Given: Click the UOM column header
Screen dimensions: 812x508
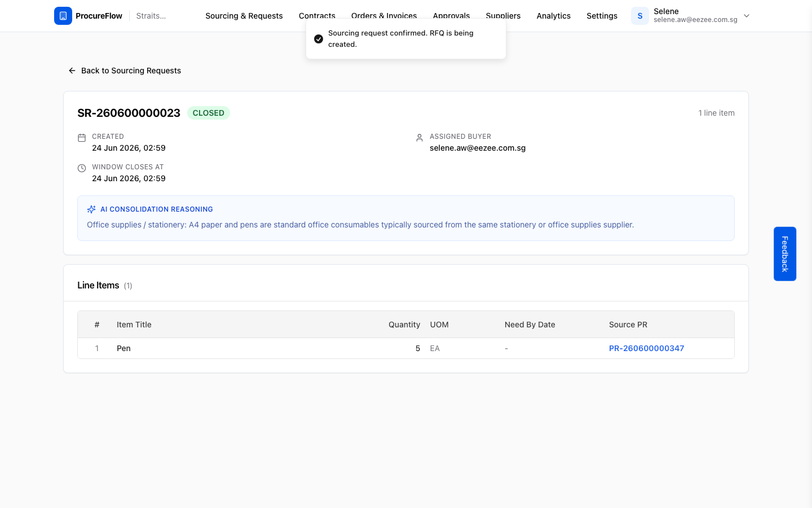Looking at the screenshot, I should pyautogui.click(x=439, y=325).
